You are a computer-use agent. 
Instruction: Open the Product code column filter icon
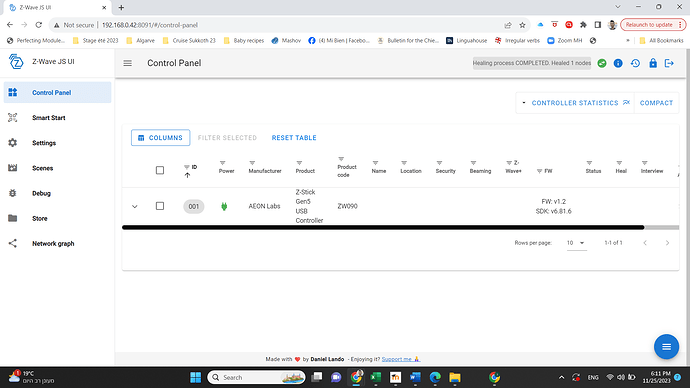341,159
